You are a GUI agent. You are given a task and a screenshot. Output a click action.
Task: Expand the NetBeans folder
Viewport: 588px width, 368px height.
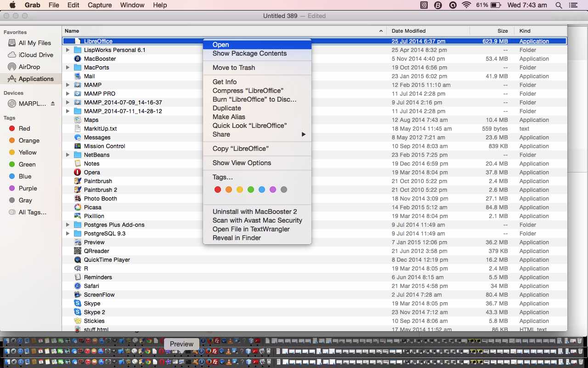[68, 155]
